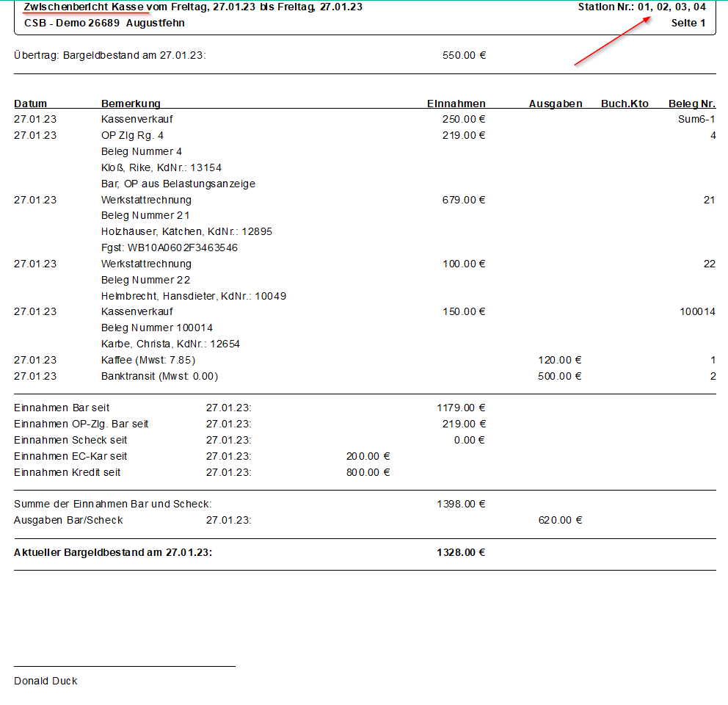This screenshot has height=705, width=728.
Task: Click the 'Donald Duck' signature name
Action: coord(45,681)
